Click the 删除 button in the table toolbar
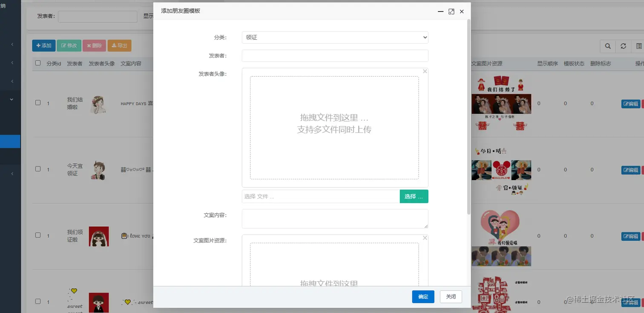The width and height of the screenshot is (644, 313). click(94, 46)
